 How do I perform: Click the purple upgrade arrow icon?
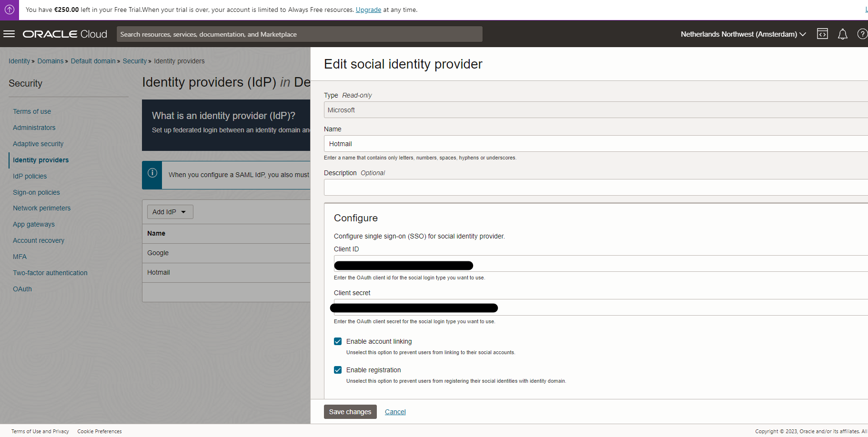[10, 10]
